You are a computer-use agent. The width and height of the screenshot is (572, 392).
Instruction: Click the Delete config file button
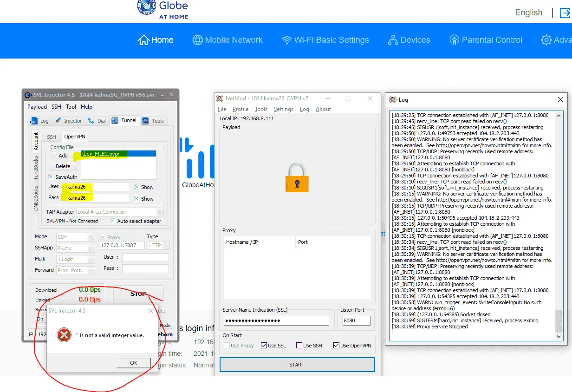(63, 166)
